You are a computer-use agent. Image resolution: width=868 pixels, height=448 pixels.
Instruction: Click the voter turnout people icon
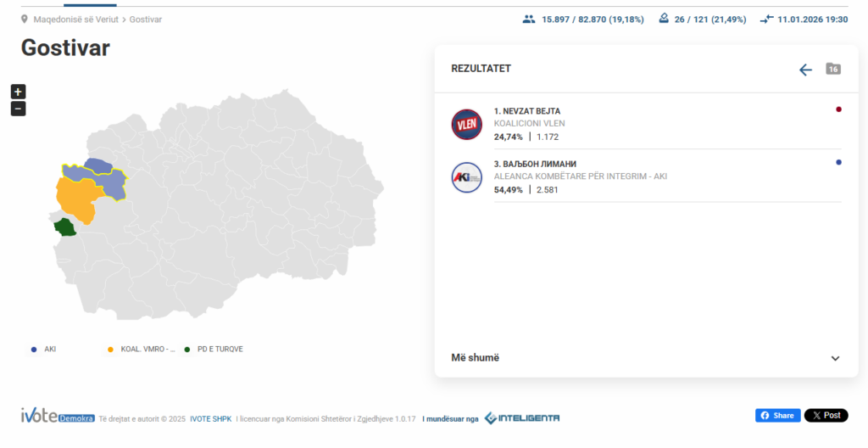[x=529, y=19]
